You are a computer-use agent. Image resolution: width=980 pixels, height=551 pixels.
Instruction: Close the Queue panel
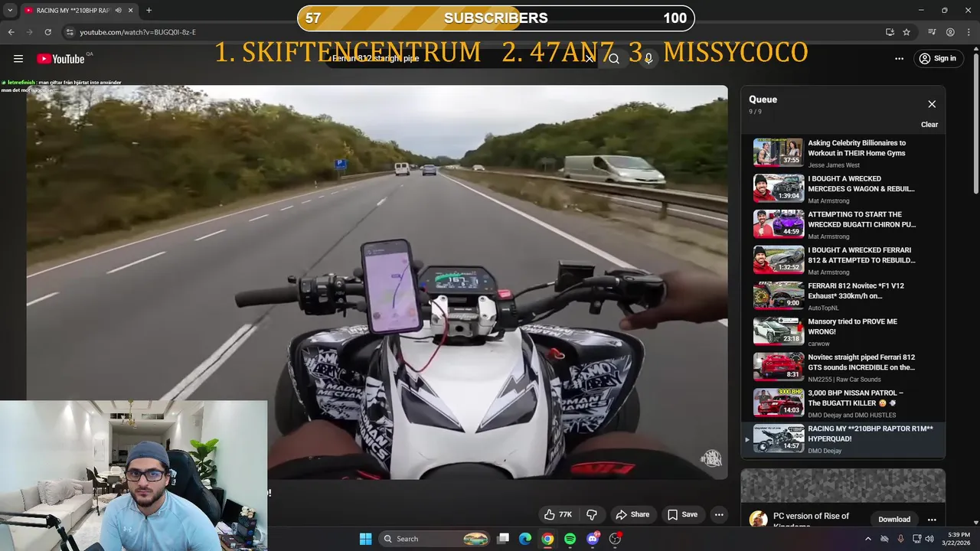932,104
